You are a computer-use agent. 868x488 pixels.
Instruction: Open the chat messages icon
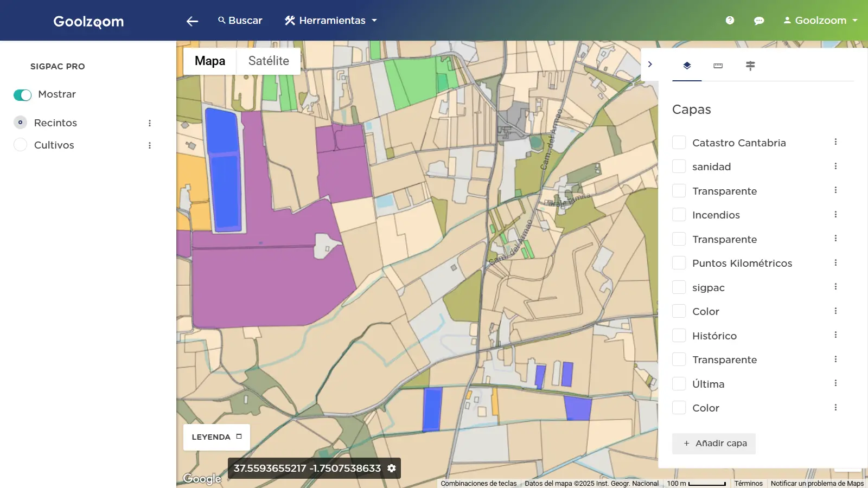pyautogui.click(x=759, y=21)
